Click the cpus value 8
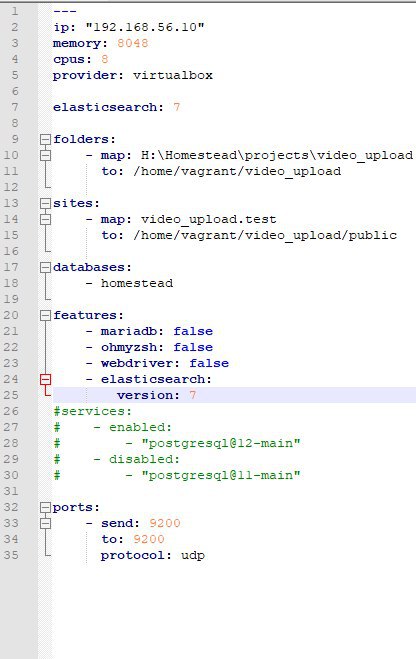Image resolution: width=416 pixels, height=659 pixels. tap(105, 59)
